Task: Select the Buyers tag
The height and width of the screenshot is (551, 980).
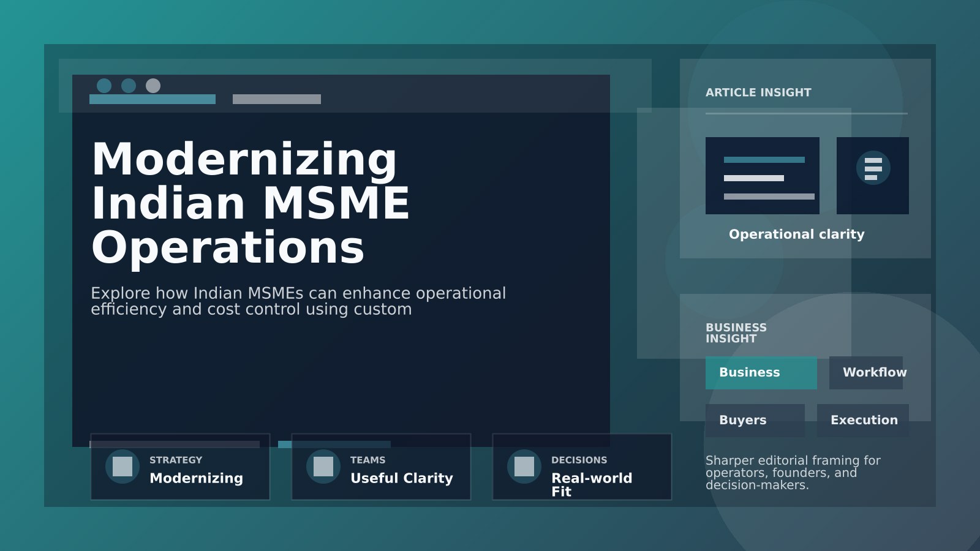Action: pyautogui.click(x=755, y=421)
